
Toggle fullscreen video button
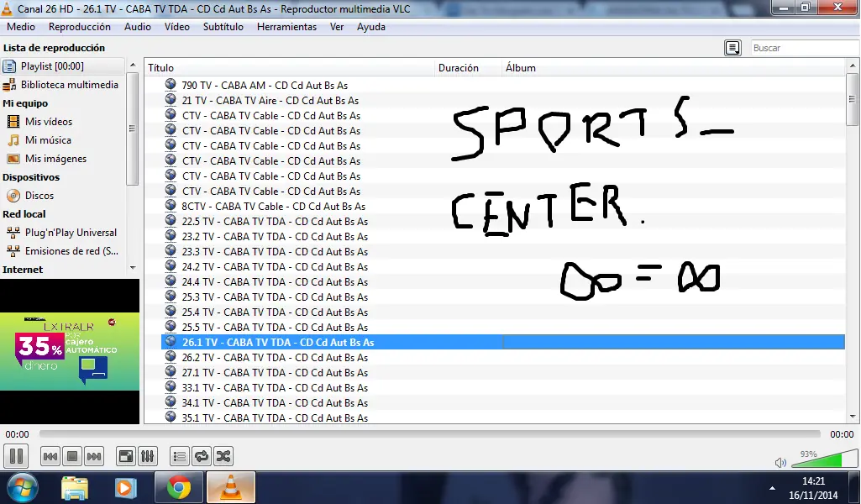click(x=126, y=456)
